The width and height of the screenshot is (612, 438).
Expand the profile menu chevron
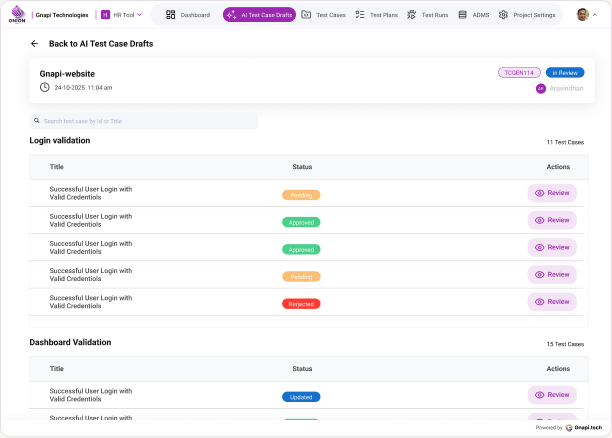(595, 15)
